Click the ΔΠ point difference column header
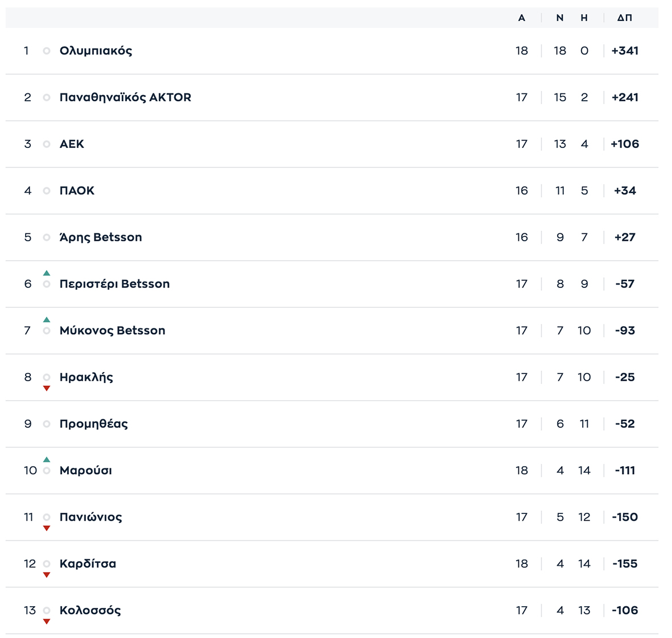672x638 pixels. click(624, 18)
